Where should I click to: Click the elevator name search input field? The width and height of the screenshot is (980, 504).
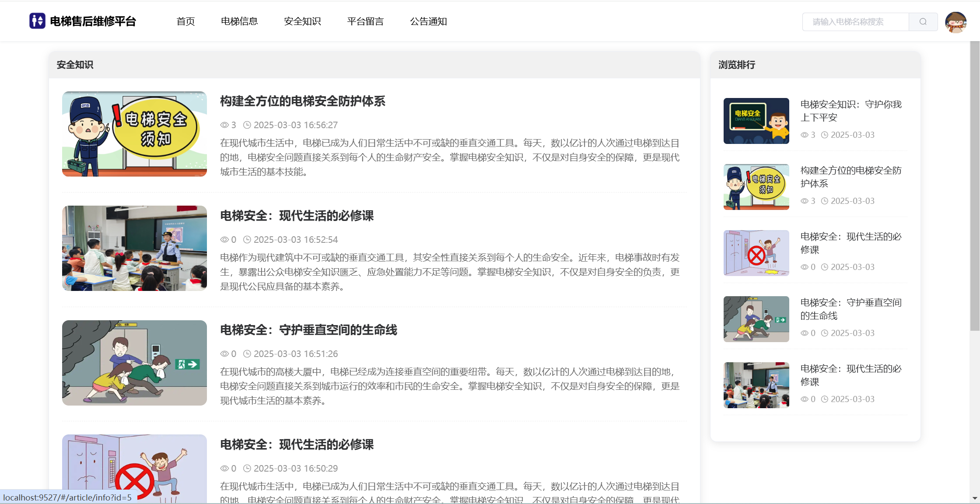click(x=855, y=22)
